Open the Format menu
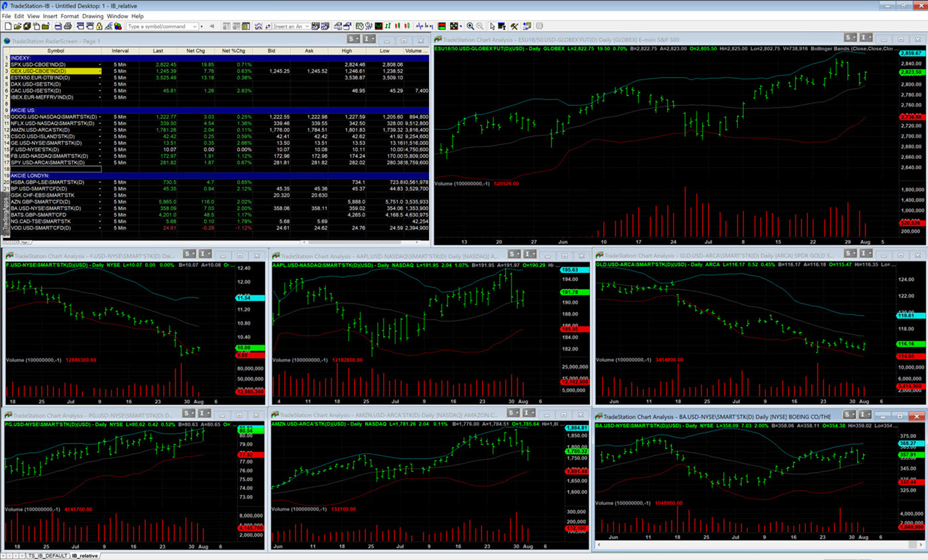The image size is (928, 560). (x=70, y=16)
